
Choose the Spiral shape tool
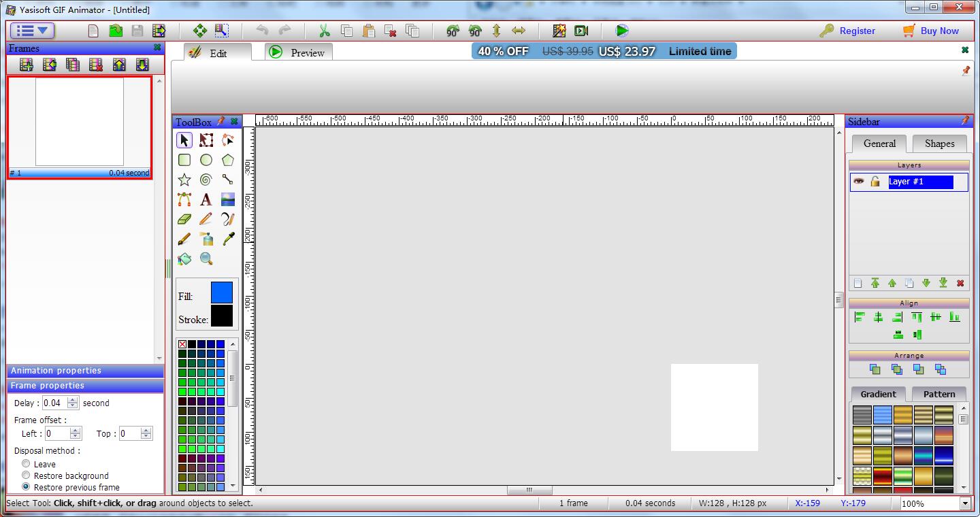coord(206,180)
